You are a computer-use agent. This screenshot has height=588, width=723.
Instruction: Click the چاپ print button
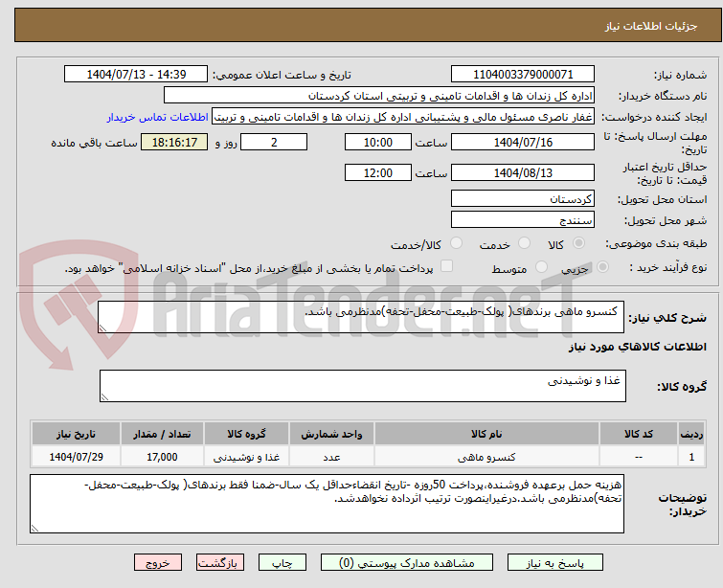(x=282, y=563)
